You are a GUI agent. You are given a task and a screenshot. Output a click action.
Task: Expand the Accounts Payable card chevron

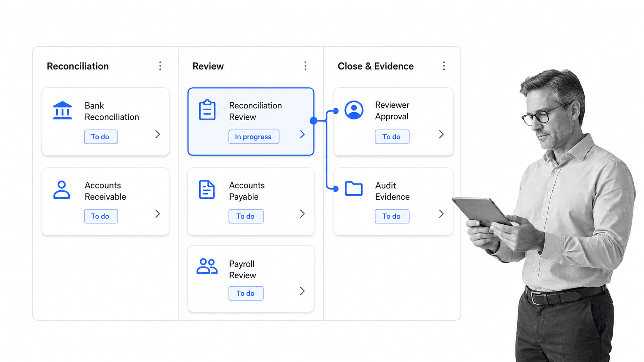pos(302,214)
